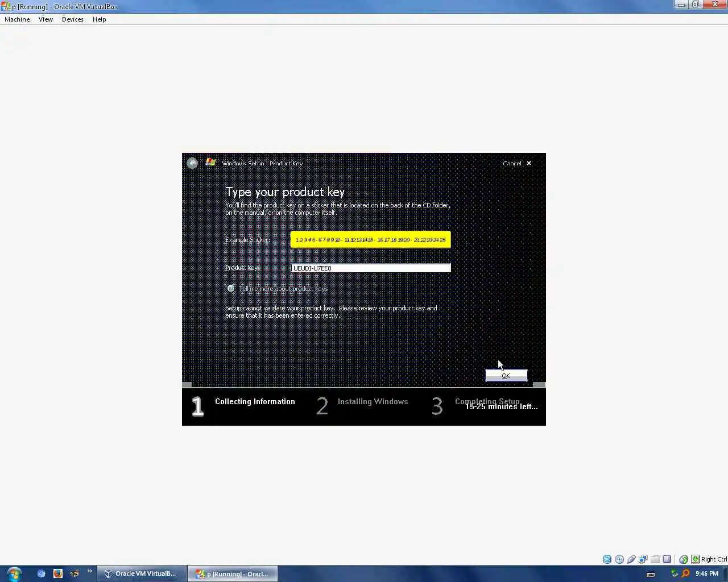
Task: Click the optical CD drive status icon
Action: click(619, 559)
